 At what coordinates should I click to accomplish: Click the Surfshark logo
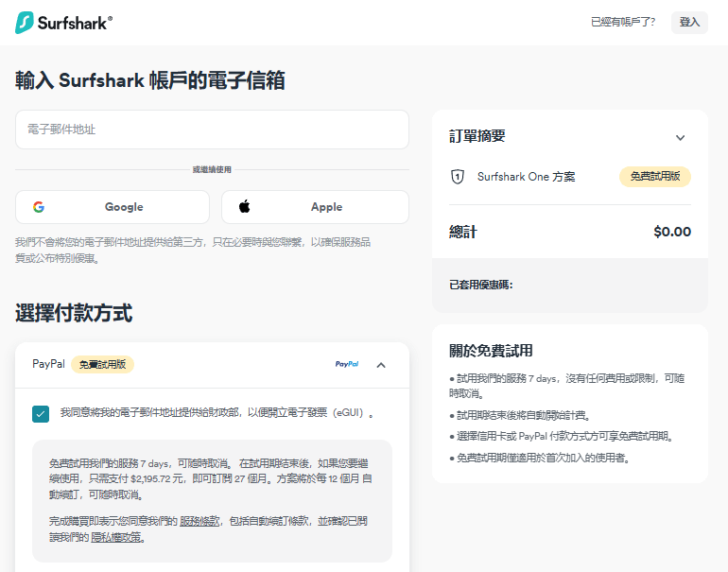pos(63,23)
